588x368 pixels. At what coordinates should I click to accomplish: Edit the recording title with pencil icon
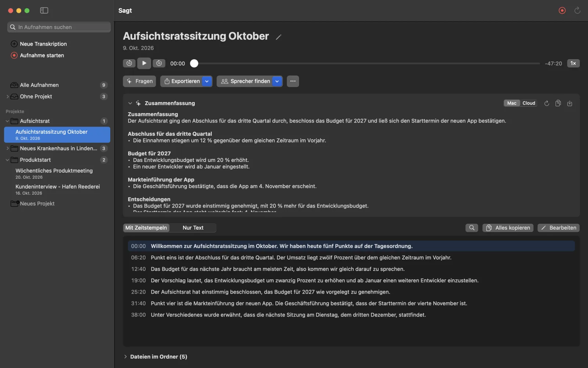point(279,37)
